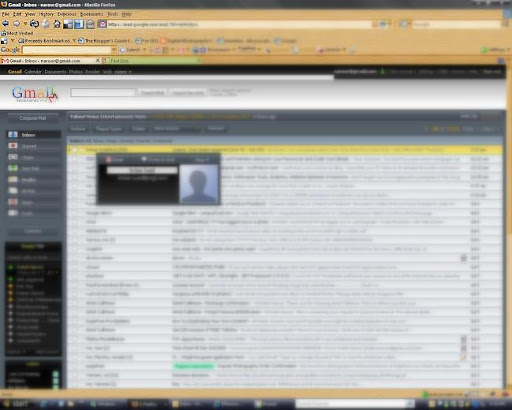Open the History menu
This screenshot has height=410, width=512.
pyautogui.click(x=46, y=14)
